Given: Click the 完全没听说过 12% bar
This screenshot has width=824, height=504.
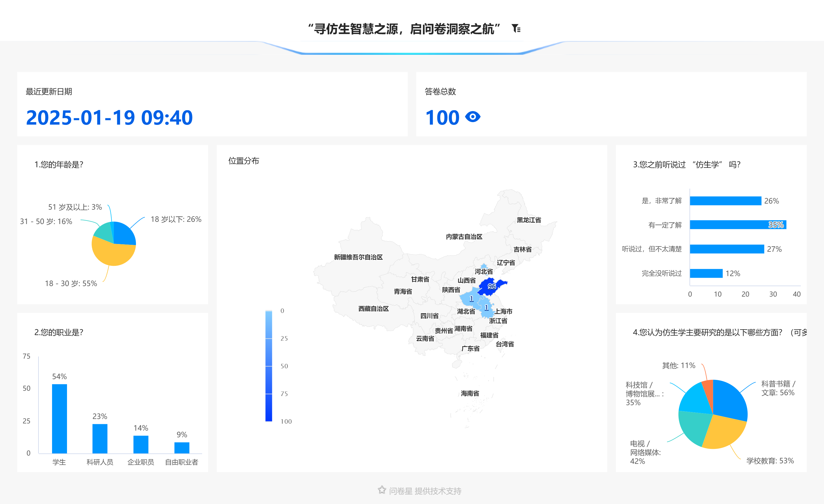Looking at the screenshot, I should (706, 273).
